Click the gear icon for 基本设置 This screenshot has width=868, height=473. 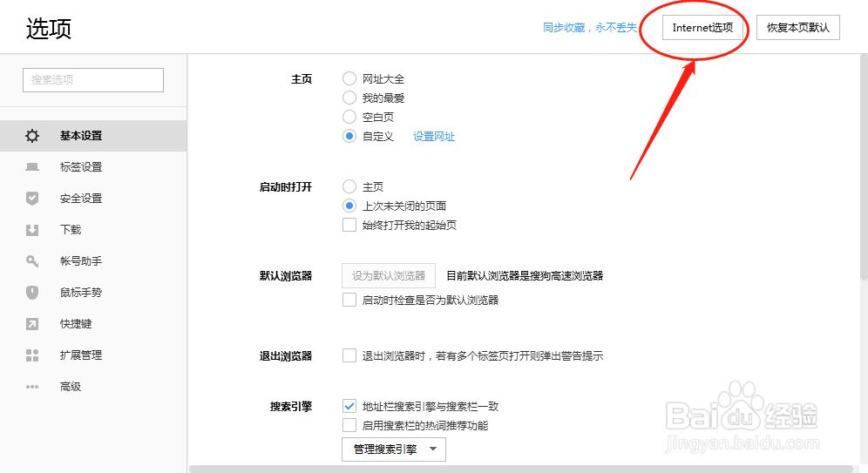32,136
